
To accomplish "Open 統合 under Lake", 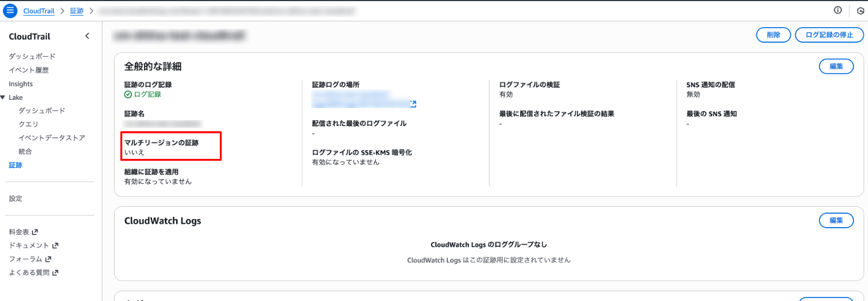I will pyautogui.click(x=25, y=151).
